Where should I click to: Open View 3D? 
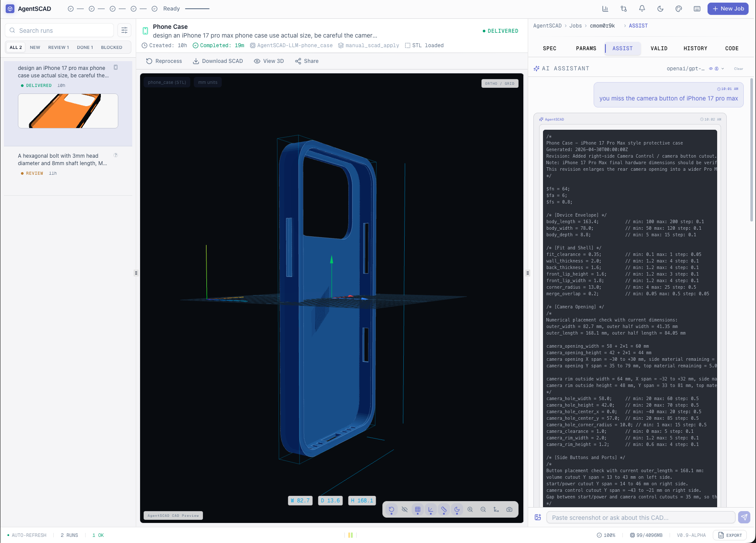click(269, 61)
